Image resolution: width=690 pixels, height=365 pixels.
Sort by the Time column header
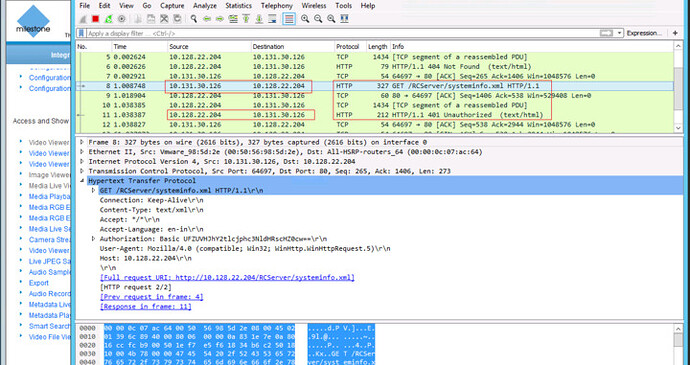coord(139,46)
